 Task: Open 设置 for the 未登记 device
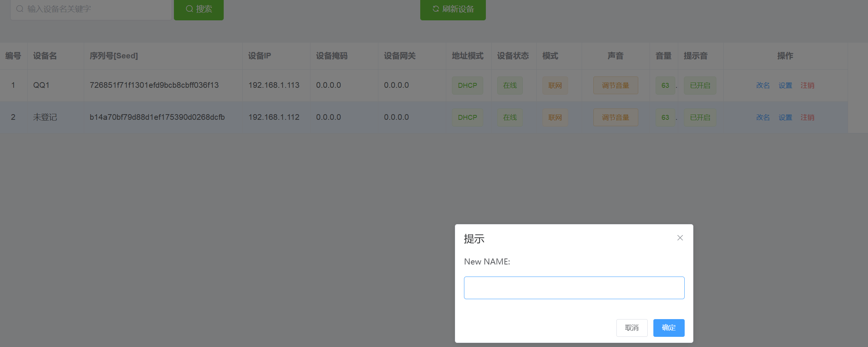[x=785, y=118]
